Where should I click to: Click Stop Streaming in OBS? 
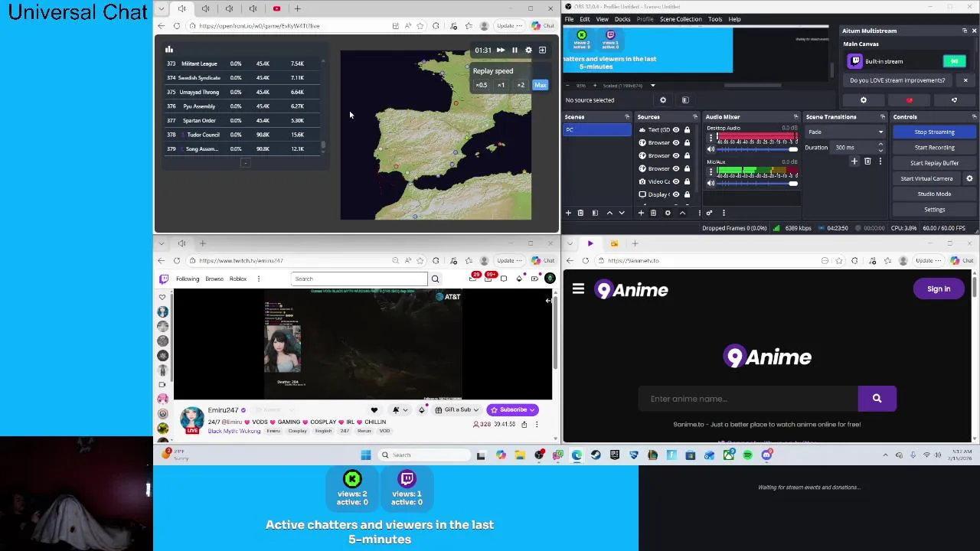tap(934, 132)
